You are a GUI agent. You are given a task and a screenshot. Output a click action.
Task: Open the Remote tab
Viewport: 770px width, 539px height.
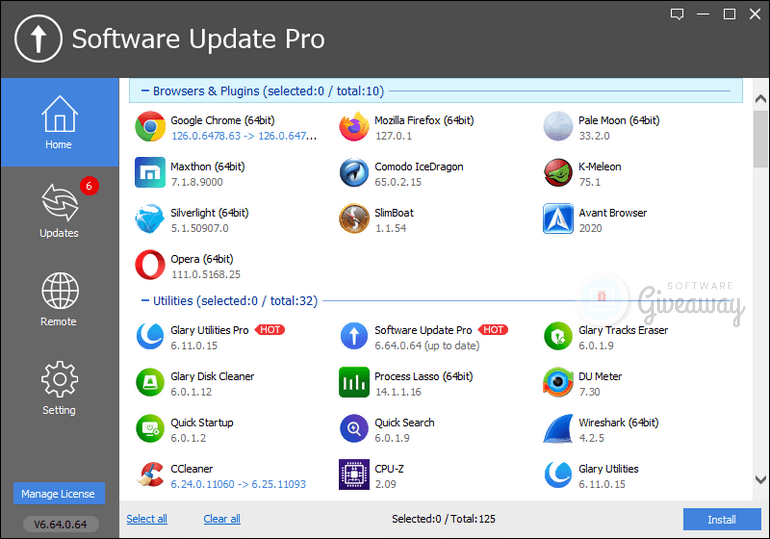(59, 299)
